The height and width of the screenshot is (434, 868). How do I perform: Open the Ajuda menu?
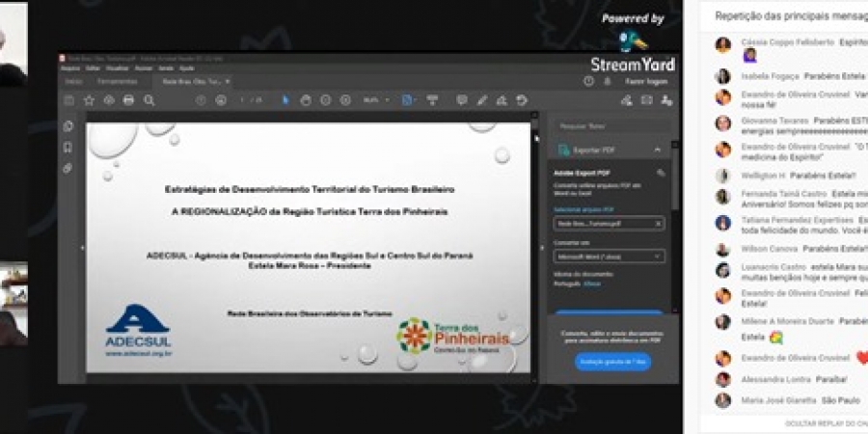pos(187,68)
